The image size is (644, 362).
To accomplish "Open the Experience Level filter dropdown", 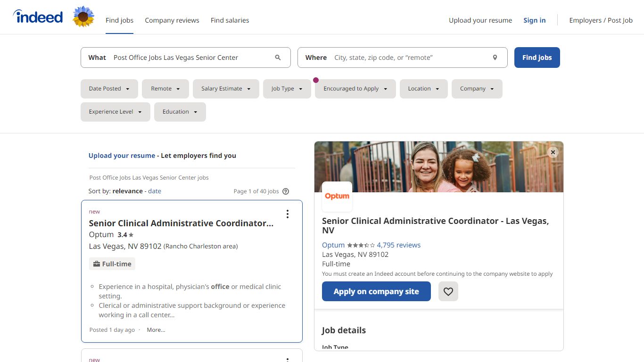I will 116,112.
